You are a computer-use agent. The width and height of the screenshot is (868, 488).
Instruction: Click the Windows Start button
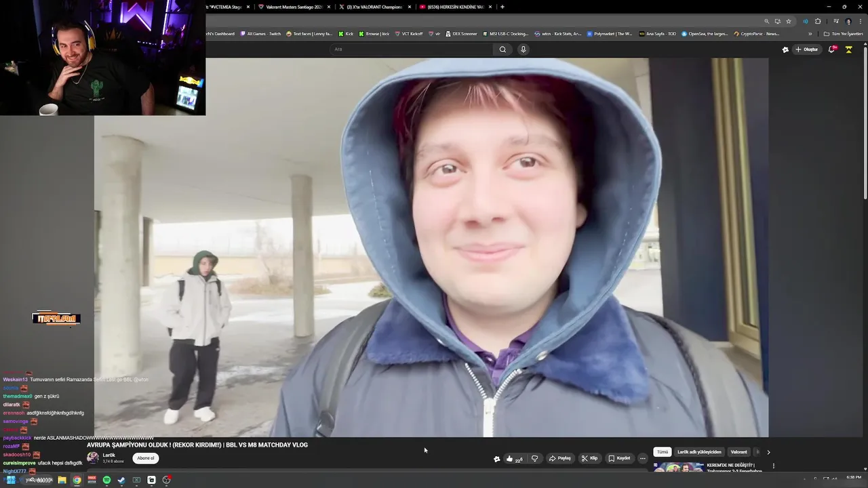[11, 480]
